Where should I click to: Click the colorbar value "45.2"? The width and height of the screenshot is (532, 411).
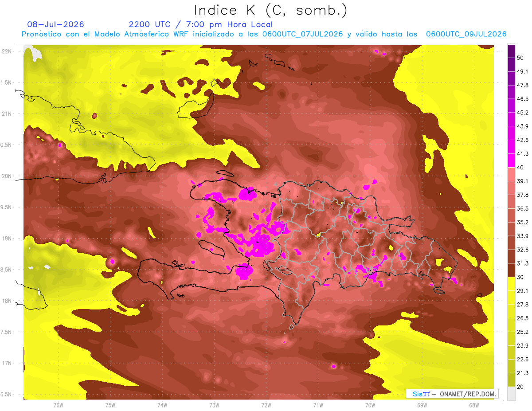point(523,113)
